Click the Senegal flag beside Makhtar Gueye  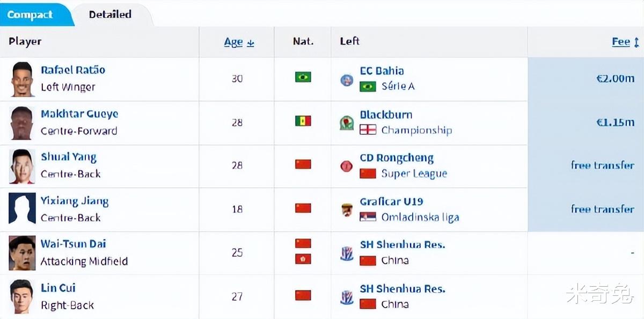pyautogui.click(x=303, y=121)
